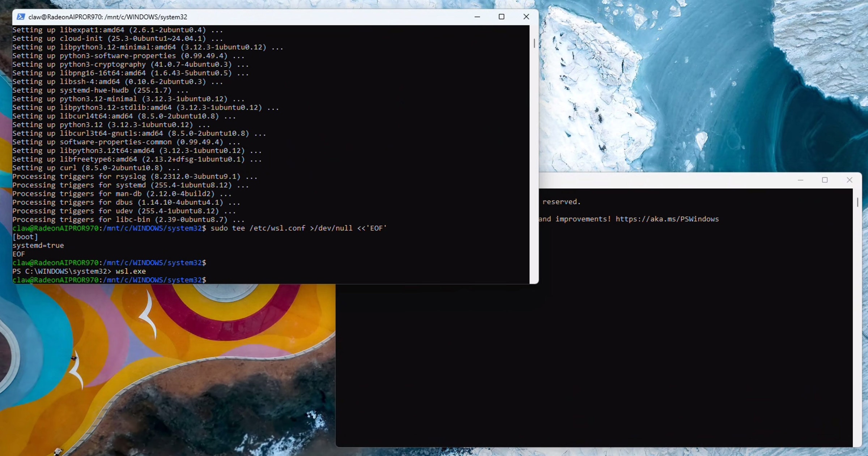Viewport: 868px width, 456px height.
Task: Click the PowerShell window title bar
Action: pos(651,180)
